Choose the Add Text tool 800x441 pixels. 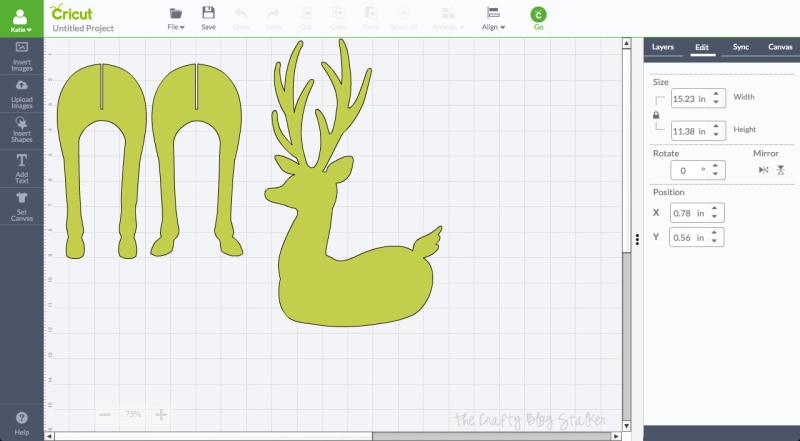click(x=22, y=165)
